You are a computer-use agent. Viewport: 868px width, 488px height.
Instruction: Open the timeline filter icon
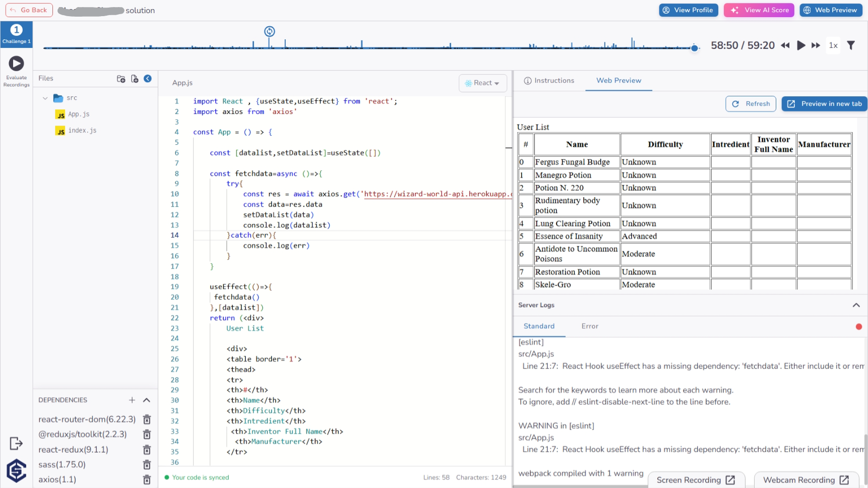click(851, 45)
